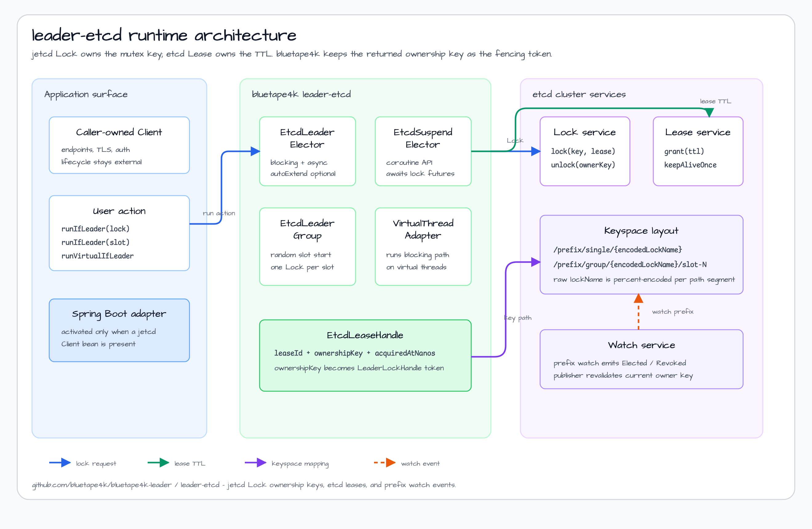Screen dimensions: 812x529
Task: Select the Caller-owned Client box
Action: (x=119, y=145)
